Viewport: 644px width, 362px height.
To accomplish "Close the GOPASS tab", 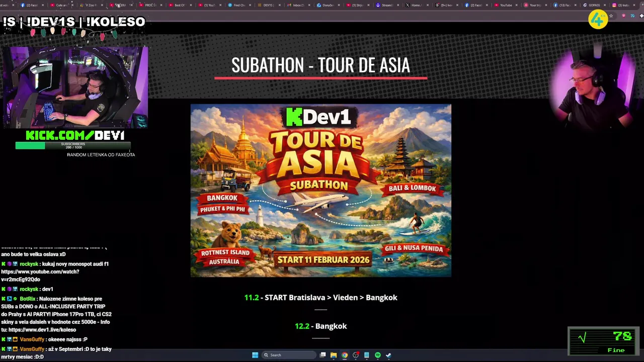I will (606, 5).
